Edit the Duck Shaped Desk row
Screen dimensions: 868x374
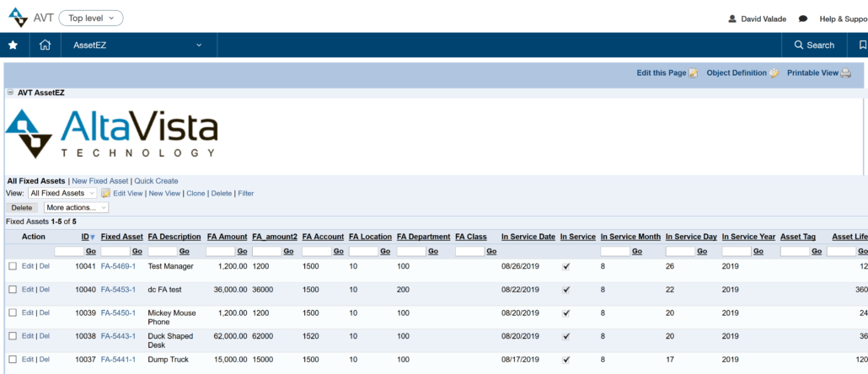(28, 336)
